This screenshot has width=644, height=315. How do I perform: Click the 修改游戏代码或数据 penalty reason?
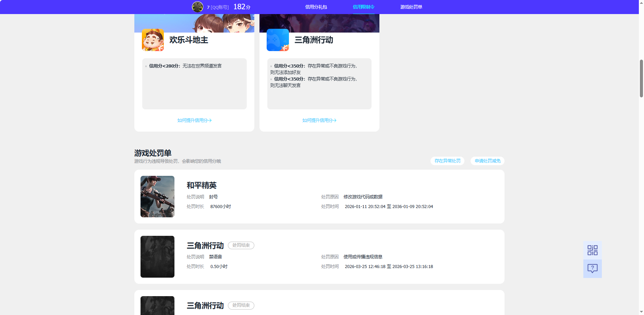(x=363, y=197)
